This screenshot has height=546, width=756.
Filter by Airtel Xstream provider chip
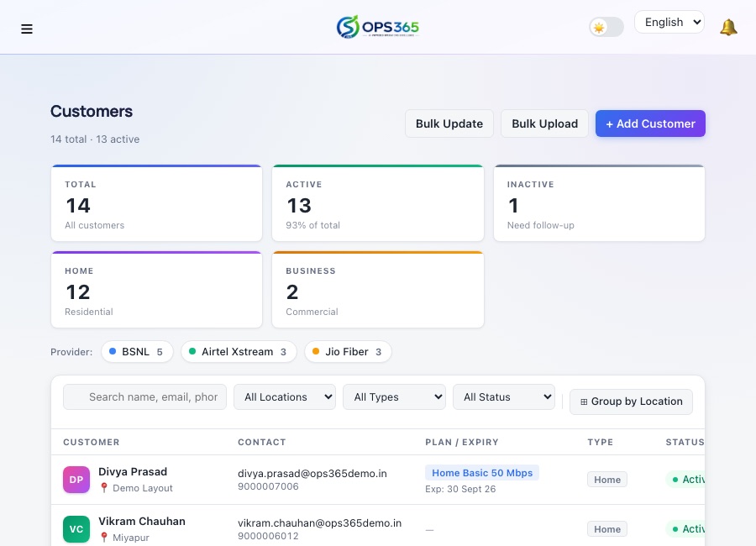239,352
